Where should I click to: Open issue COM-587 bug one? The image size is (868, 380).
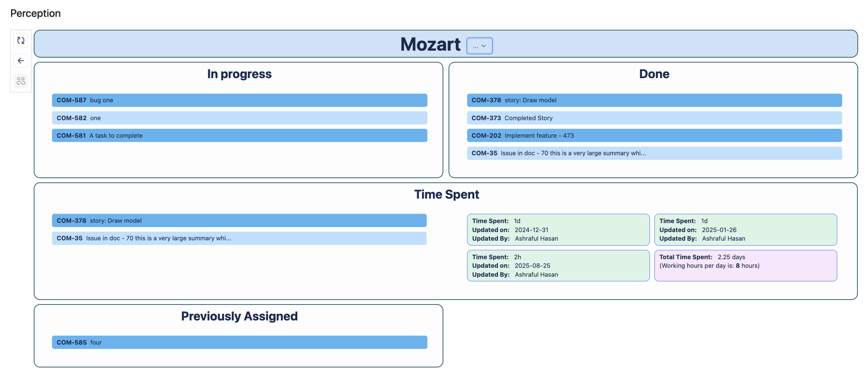(239, 100)
